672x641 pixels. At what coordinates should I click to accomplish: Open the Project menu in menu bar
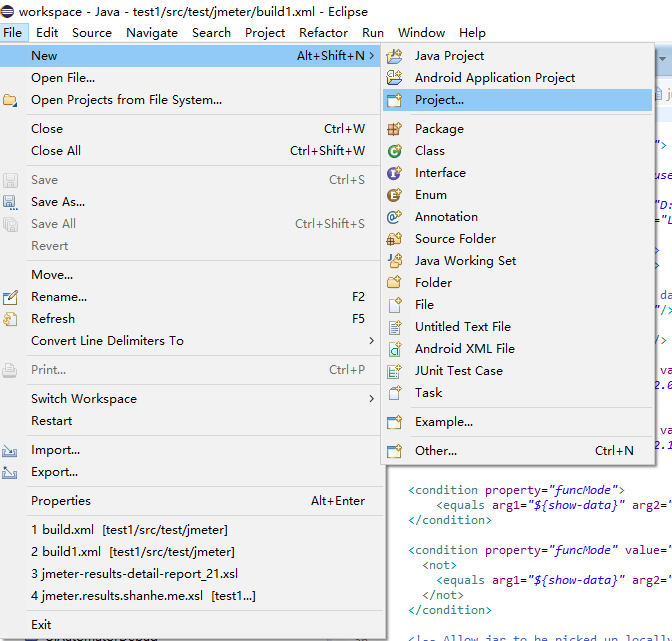point(265,33)
